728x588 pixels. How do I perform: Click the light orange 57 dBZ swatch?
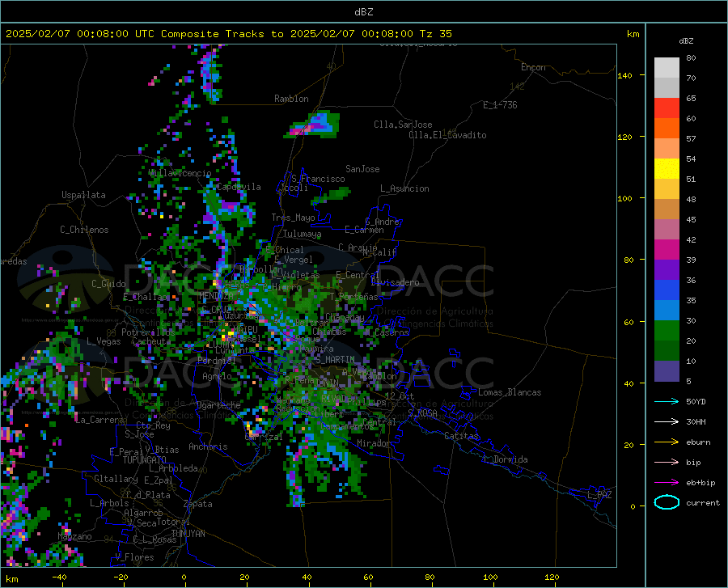click(667, 149)
